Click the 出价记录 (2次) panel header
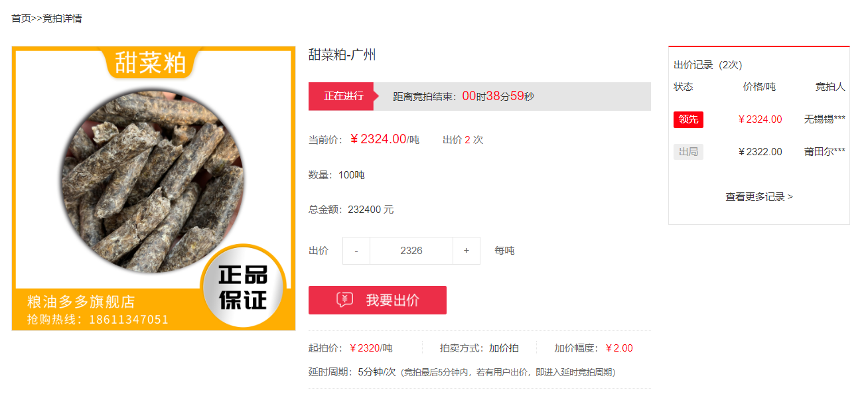 [708, 65]
